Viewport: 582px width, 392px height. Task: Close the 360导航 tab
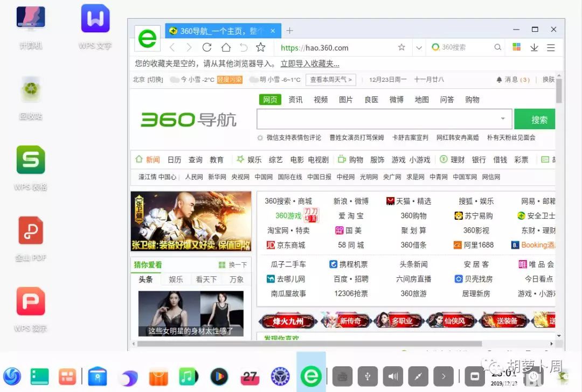pos(273,31)
